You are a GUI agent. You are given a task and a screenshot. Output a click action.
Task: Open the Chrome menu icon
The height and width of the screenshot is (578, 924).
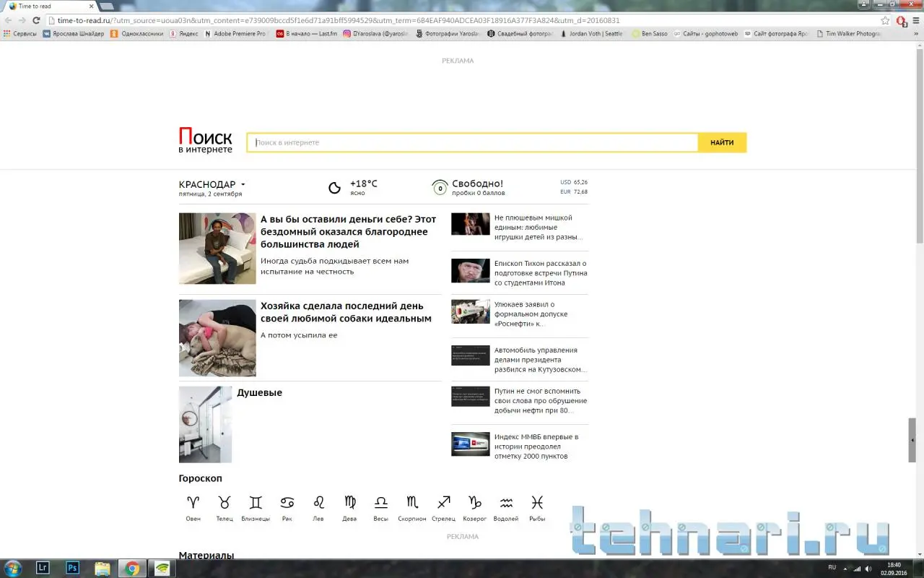(915, 20)
